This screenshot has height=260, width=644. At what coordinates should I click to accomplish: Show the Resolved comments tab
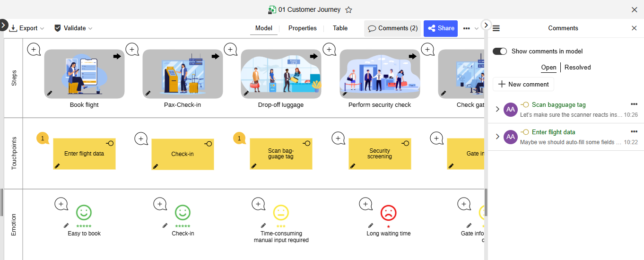tap(577, 68)
